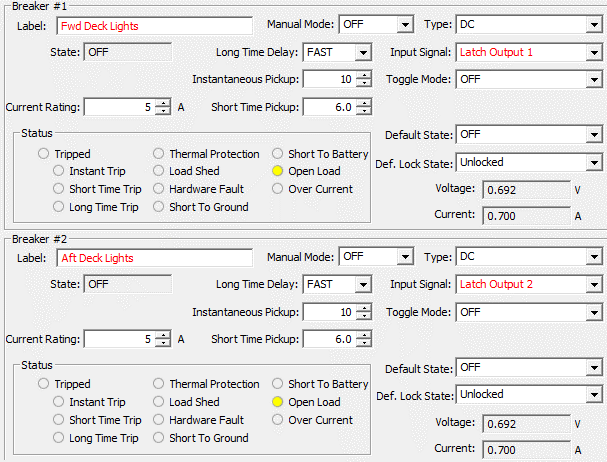Select Tripped radio button in Breaker #1
607x462 pixels.
[44, 154]
